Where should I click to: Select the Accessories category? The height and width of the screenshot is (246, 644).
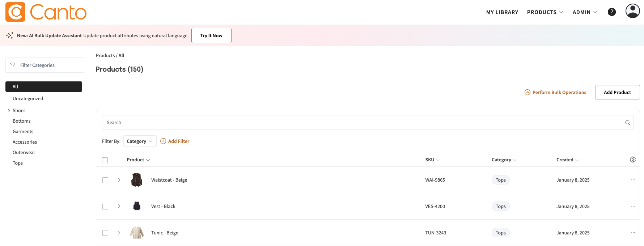(x=25, y=142)
